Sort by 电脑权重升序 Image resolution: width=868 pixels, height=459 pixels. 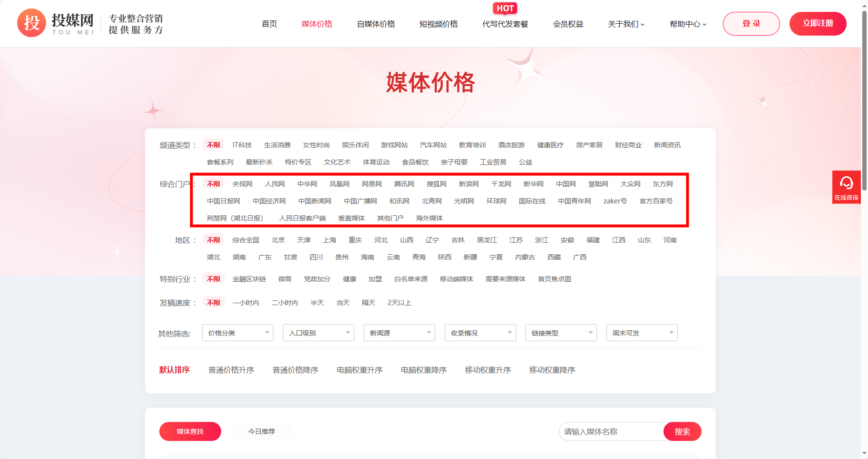click(360, 370)
